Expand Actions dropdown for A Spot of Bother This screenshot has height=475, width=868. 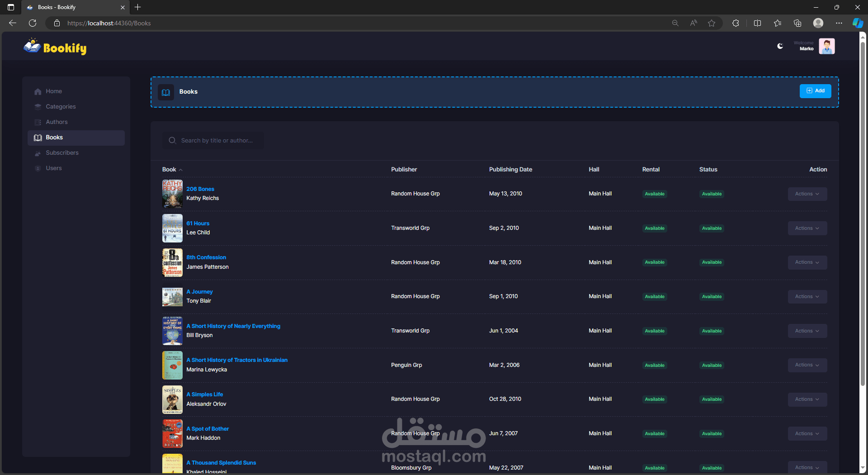tap(807, 434)
